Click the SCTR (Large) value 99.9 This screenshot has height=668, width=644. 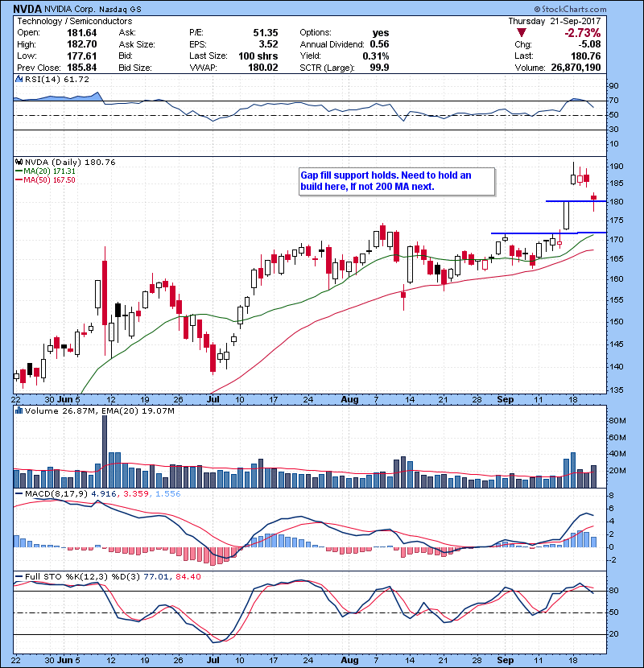379,68
